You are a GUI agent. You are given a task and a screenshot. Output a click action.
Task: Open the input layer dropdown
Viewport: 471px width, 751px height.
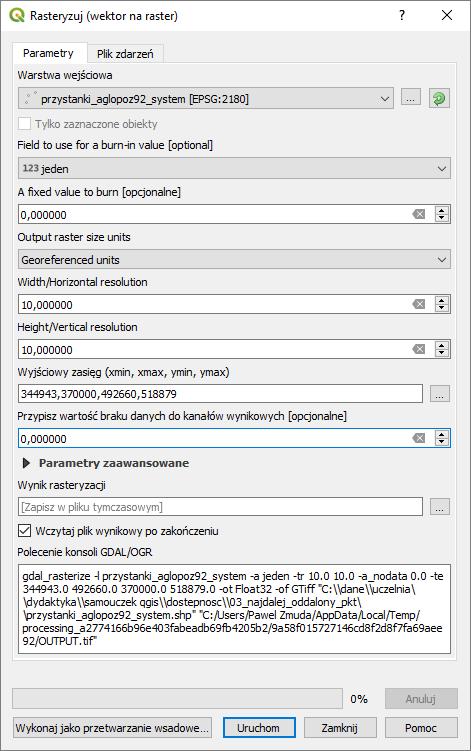[x=206, y=99]
